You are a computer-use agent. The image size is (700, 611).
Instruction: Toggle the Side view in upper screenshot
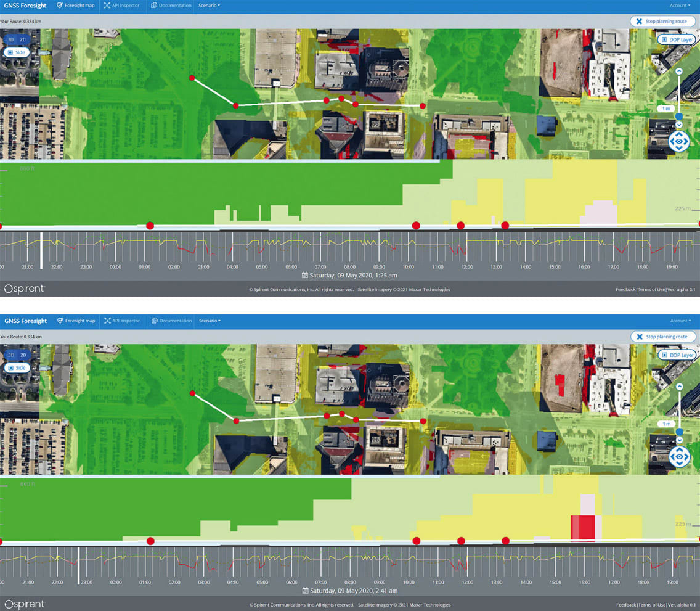click(x=17, y=52)
